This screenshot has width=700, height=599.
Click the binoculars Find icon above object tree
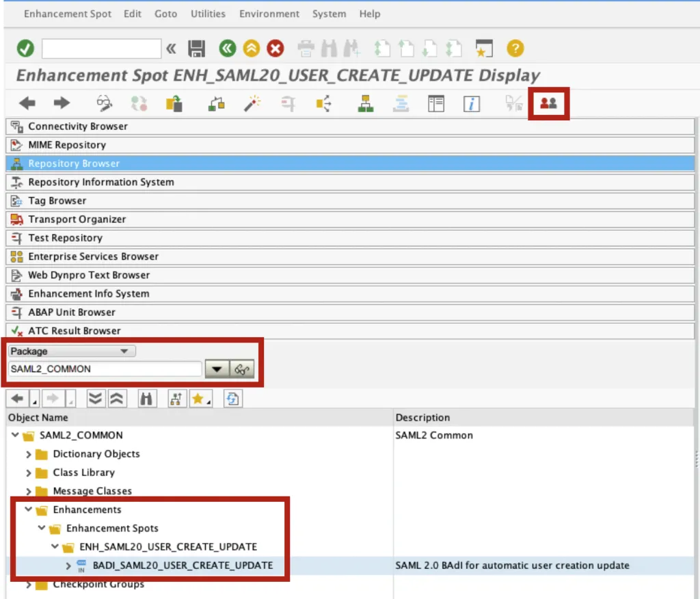click(146, 399)
